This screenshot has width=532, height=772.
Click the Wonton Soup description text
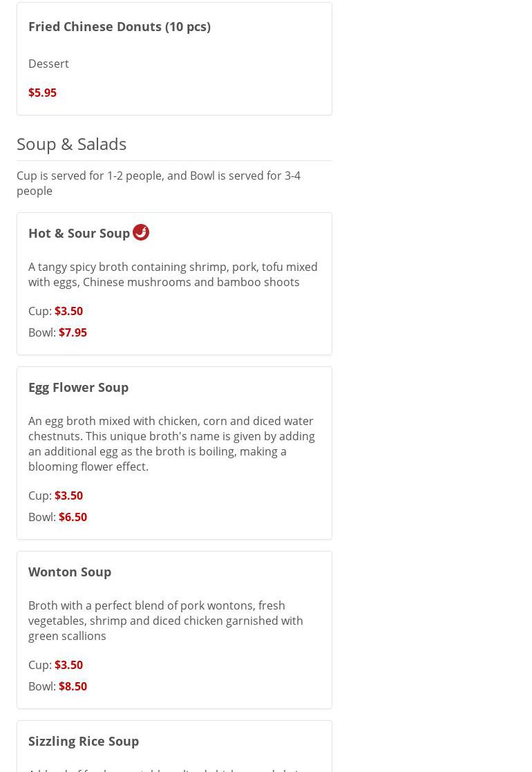[x=166, y=621]
